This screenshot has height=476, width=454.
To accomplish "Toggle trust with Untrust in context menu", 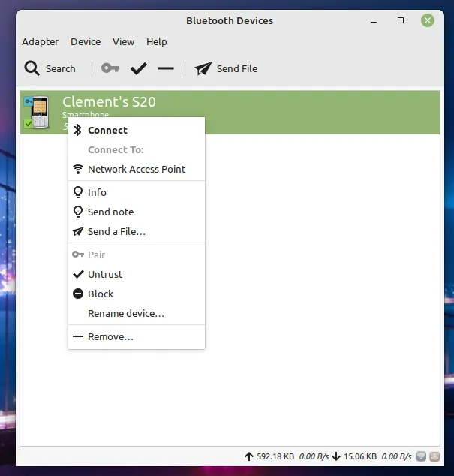I will (x=105, y=274).
